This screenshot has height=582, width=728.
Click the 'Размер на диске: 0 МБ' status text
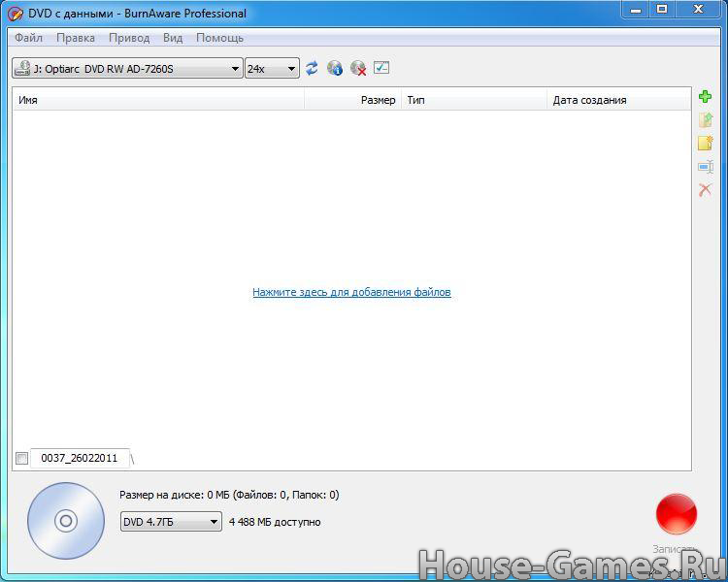click(174, 495)
